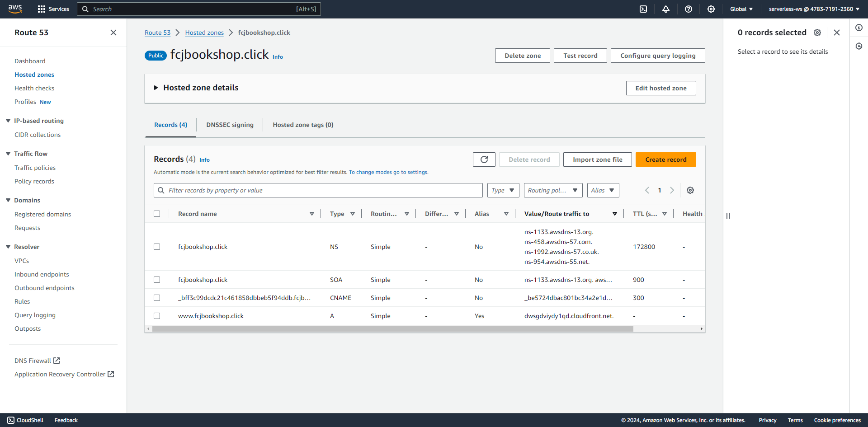Sort by the Routing policy column arrow
868x427 pixels.
tap(407, 214)
